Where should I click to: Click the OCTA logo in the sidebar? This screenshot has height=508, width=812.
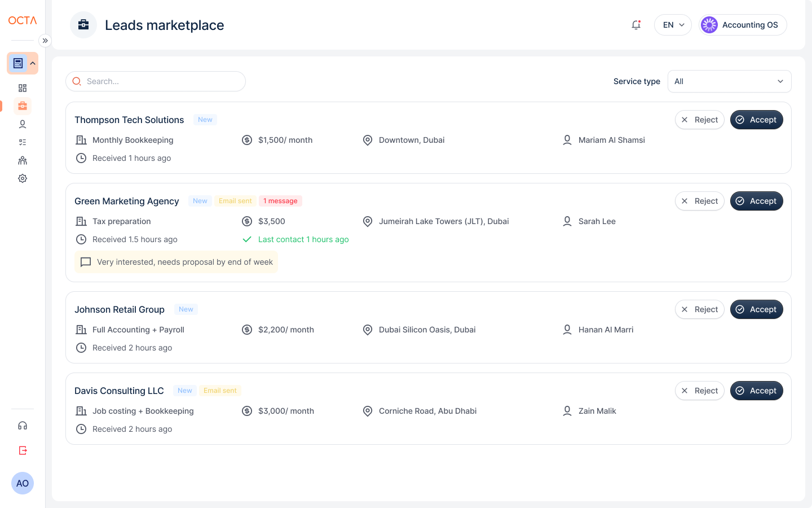pyautogui.click(x=23, y=20)
